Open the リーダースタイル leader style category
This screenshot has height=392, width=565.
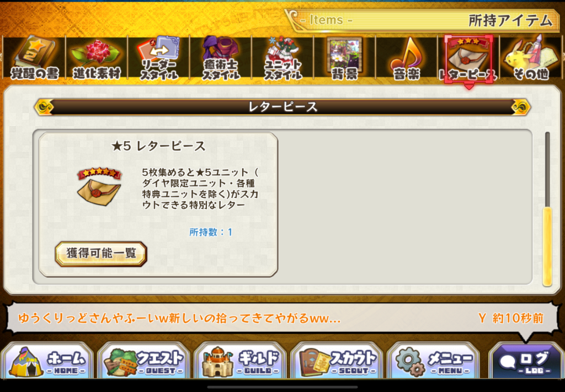158,57
